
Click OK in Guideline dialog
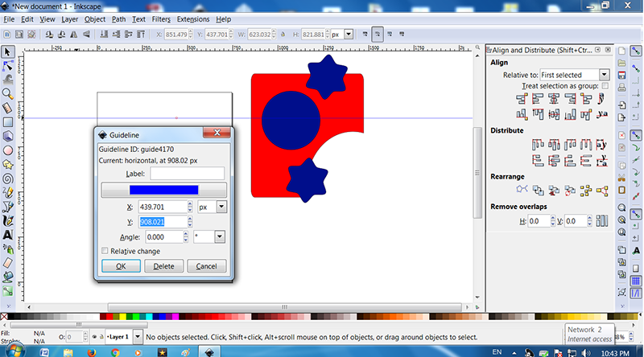click(x=121, y=266)
